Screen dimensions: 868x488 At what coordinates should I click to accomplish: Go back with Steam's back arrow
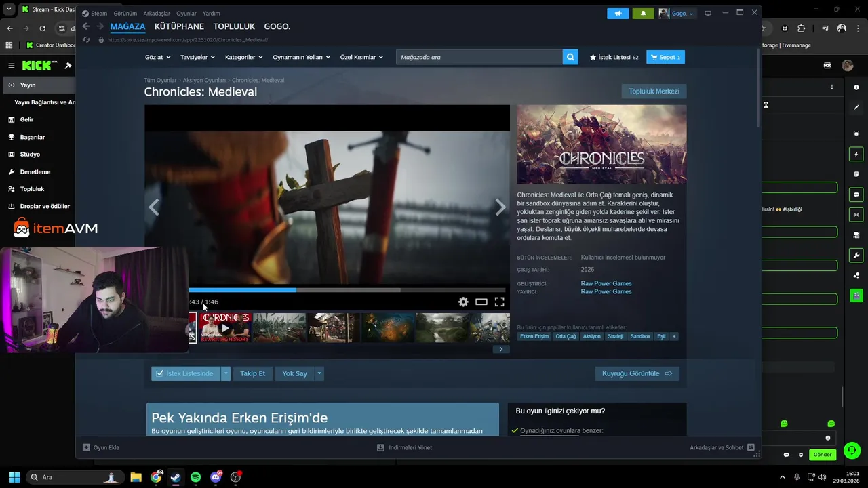click(x=85, y=26)
